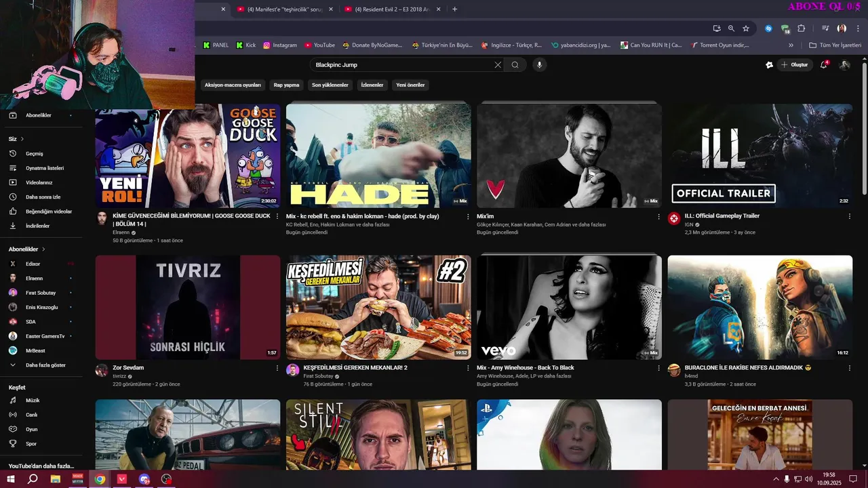Open Windows notification center
Image resolution: width=868 pixels, height=488 pixels.
(x=853, y=479)
